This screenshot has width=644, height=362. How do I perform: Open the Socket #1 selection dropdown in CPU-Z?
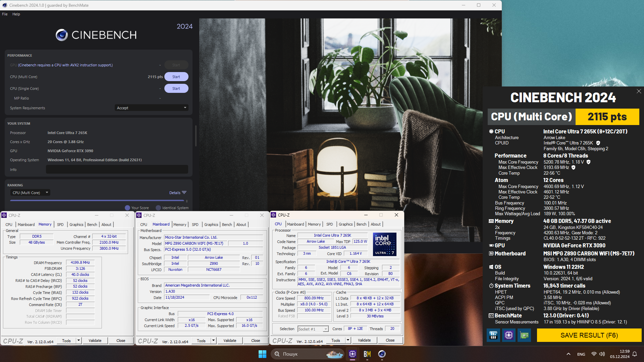point(313,329)
